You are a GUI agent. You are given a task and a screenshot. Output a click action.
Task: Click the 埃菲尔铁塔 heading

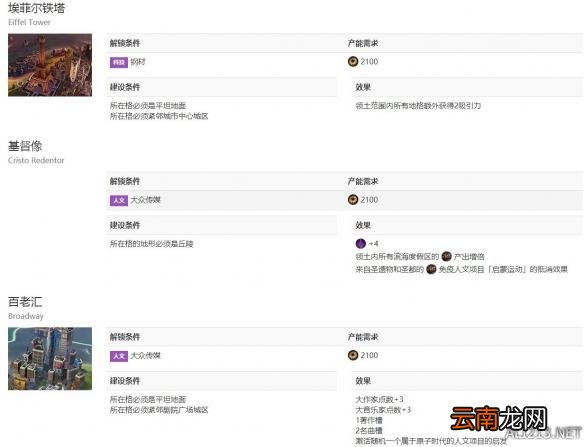tap(36, 8)
